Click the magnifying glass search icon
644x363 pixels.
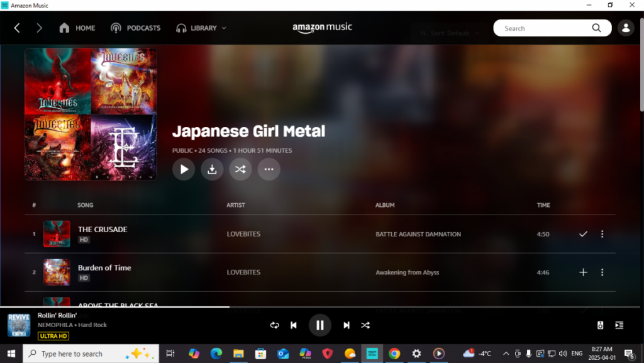(x=596, y=28)
